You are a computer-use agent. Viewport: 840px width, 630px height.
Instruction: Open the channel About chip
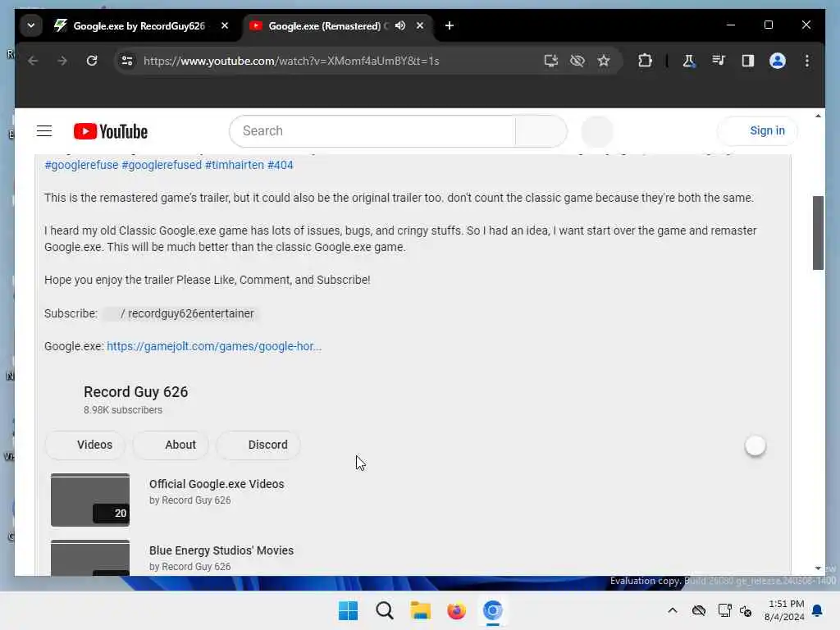[x=171, y=445]
